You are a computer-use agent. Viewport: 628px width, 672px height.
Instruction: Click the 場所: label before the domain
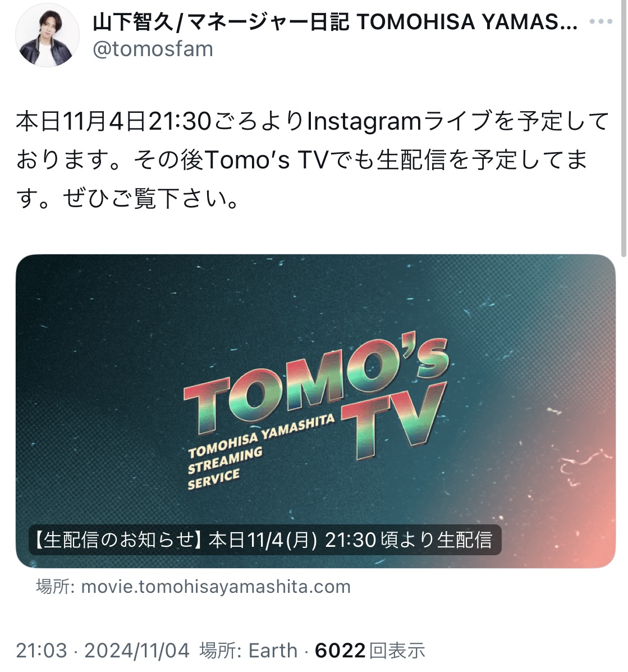pos(56,586)
